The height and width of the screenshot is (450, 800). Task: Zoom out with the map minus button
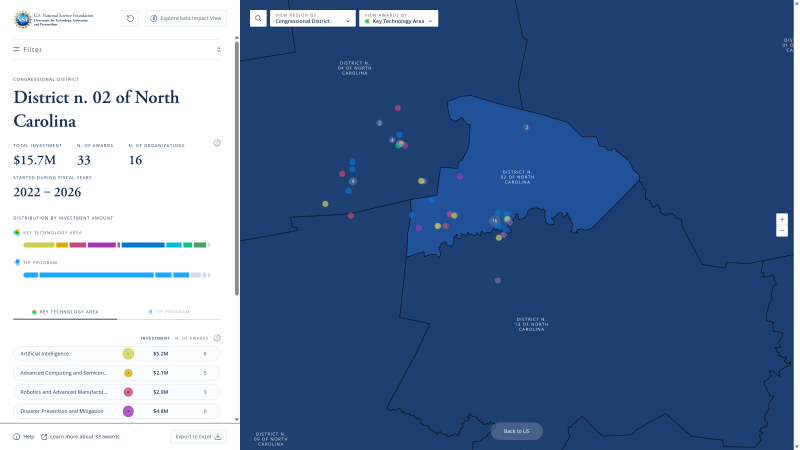tap(782, 231)
